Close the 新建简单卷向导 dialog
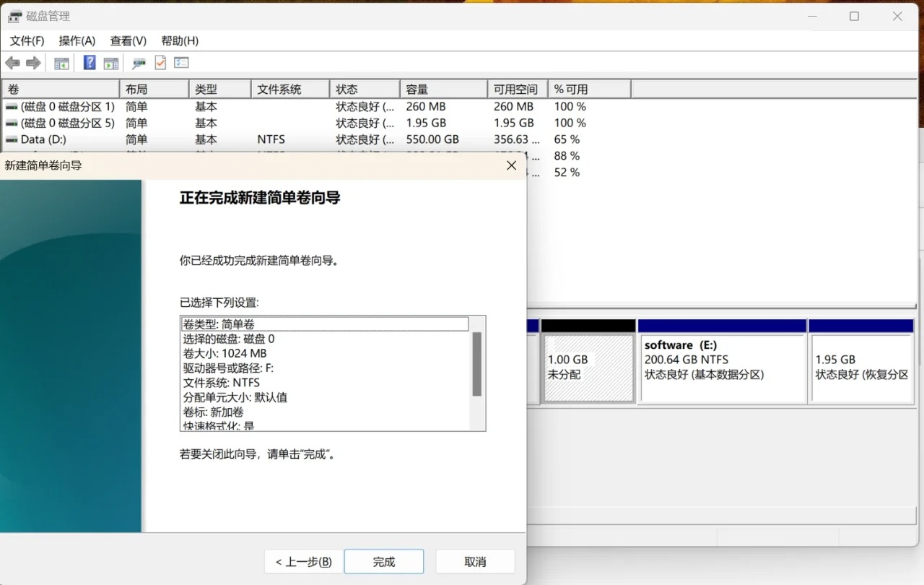 pos(511,165)
